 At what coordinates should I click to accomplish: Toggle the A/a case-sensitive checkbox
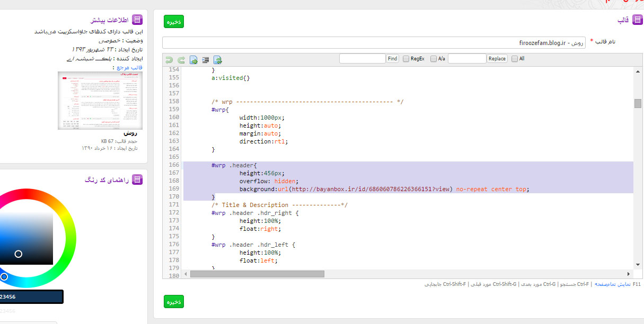[x=434, y=59]
